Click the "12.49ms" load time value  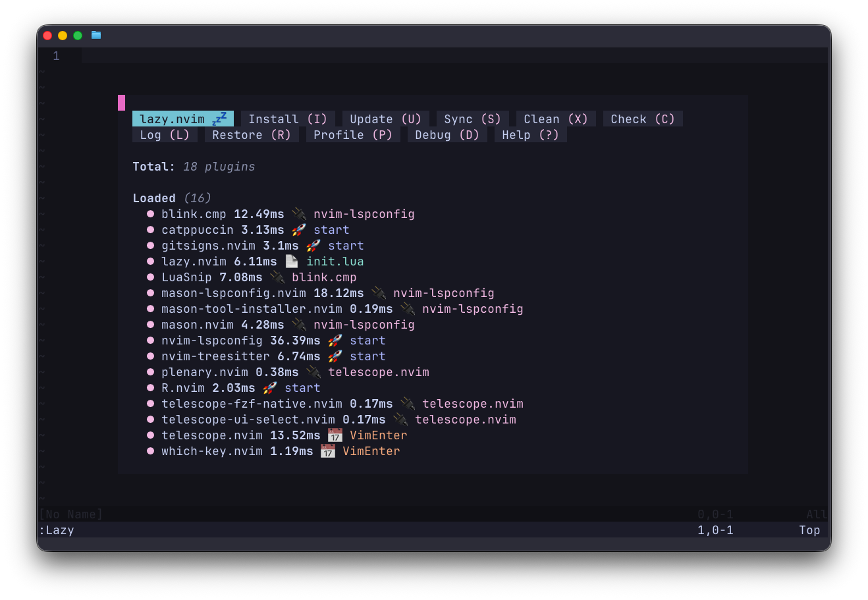[x=259, y=214]
